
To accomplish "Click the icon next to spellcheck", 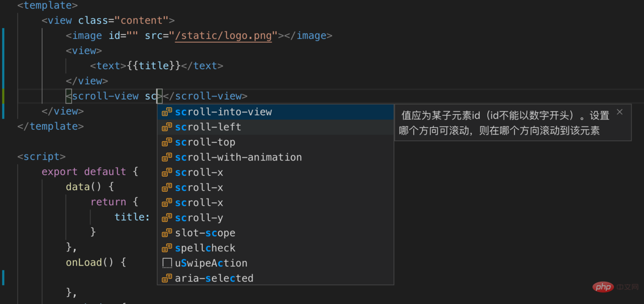I will (x=167, y=248).
